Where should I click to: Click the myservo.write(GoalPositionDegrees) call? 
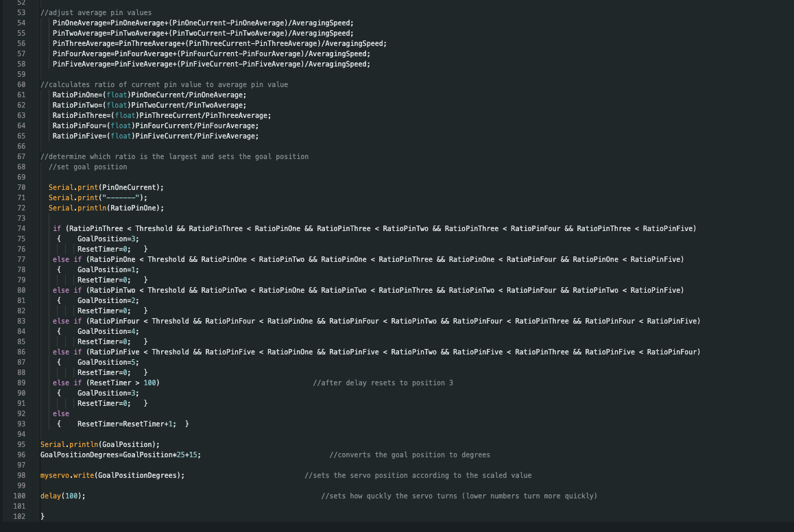point(112,475)
